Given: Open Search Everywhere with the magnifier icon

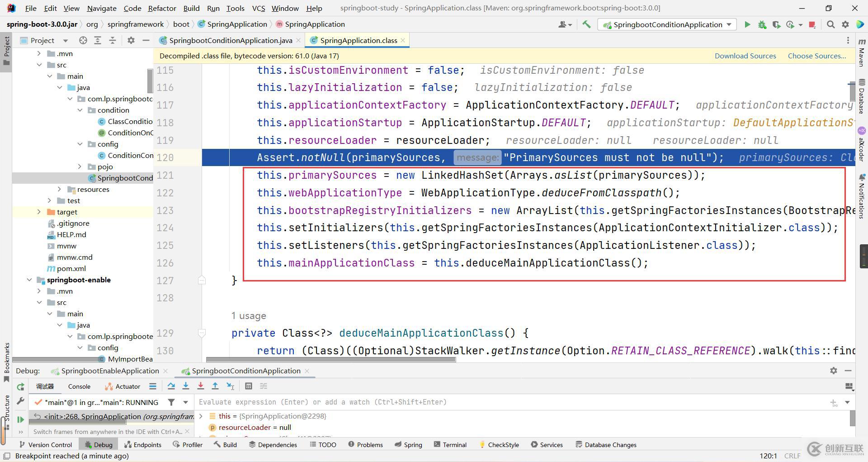Looking at the screenshot, I should (x=830, y=25).
